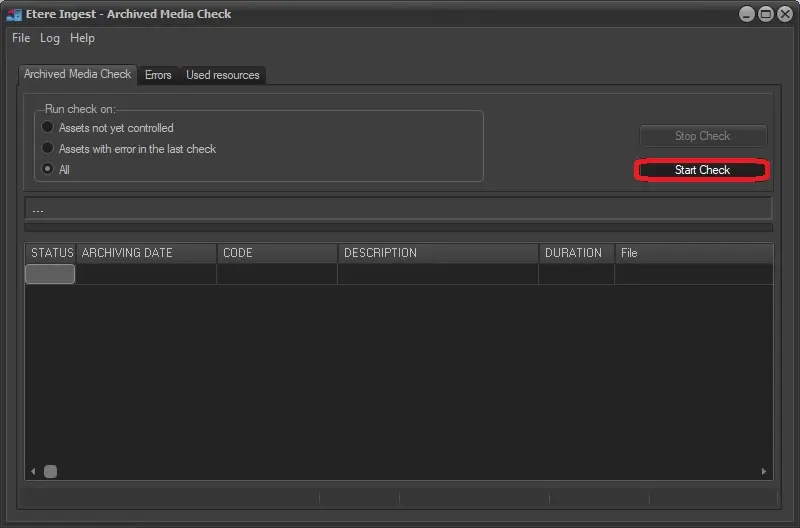The height and width of the screenshot is (528, 800).
Task: Select the Archived Media Check tab
Action: [x=77, y=74]
